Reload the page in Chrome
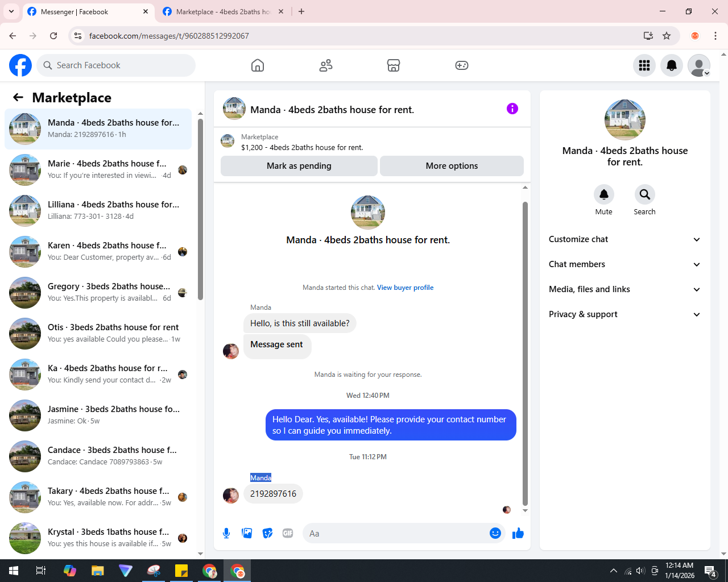 click(x=53, y=36)
